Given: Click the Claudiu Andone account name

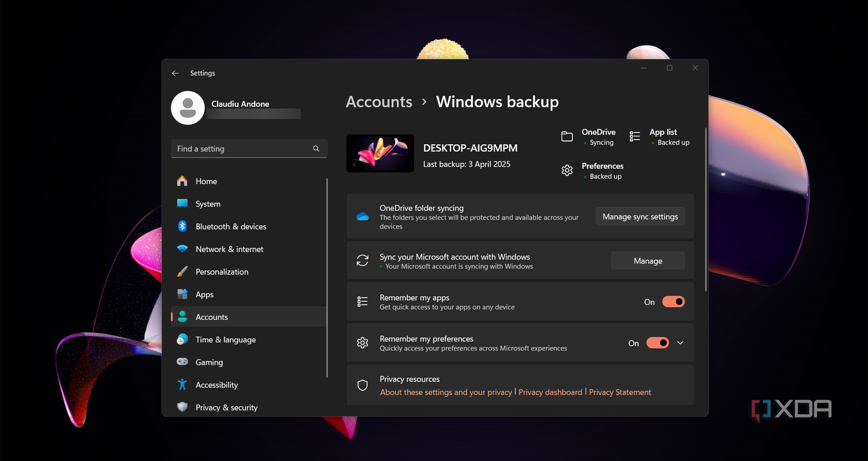Looking at the screenshot, I should [240, 104].
